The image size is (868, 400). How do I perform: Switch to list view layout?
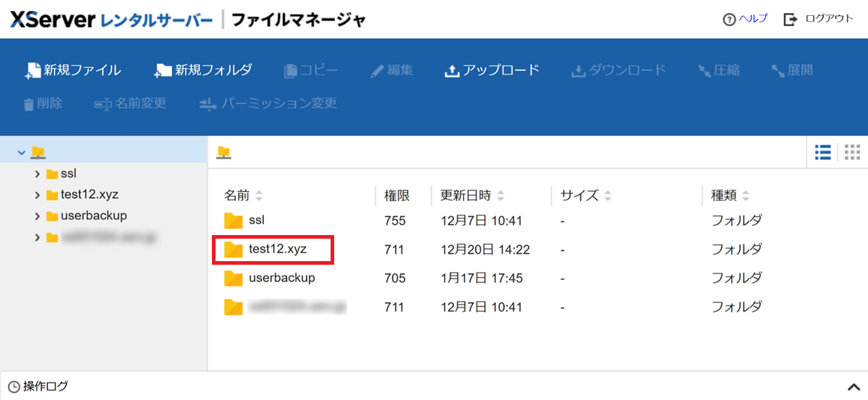pyautogui.click(x=822, y=152)
